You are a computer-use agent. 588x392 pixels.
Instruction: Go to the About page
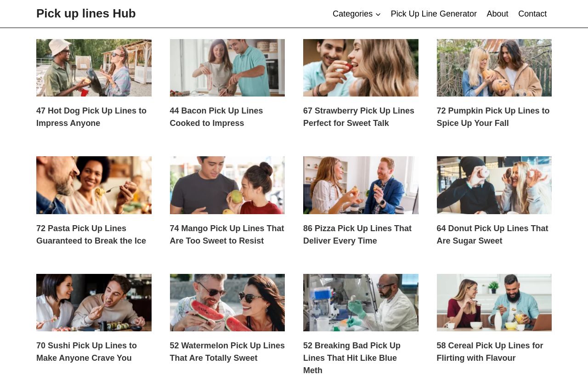(x=498, y=14)
